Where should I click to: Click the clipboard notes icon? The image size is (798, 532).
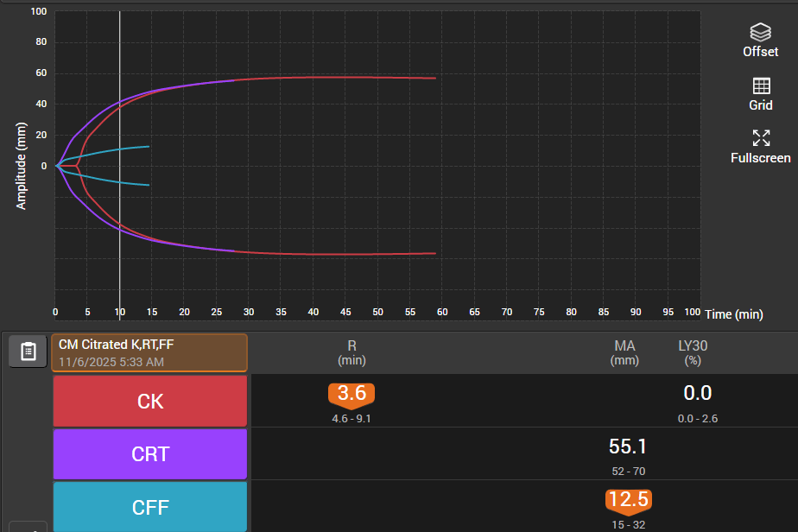28,351
